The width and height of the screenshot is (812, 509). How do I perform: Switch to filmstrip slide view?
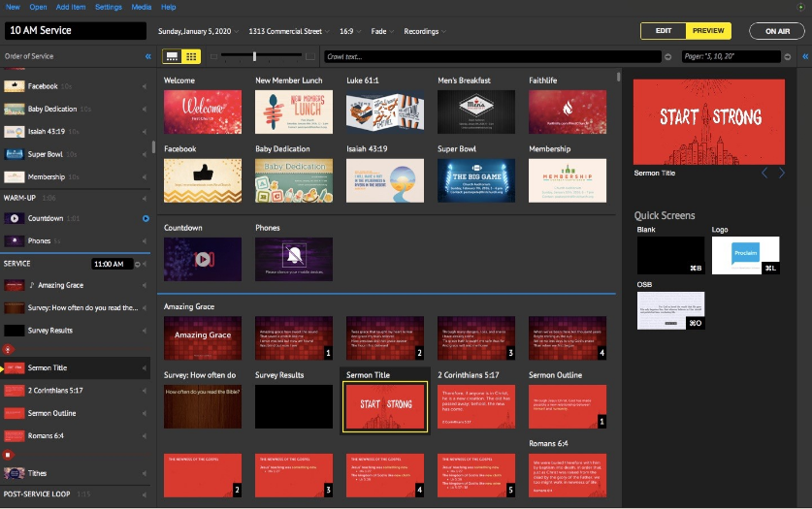(172, 56)
